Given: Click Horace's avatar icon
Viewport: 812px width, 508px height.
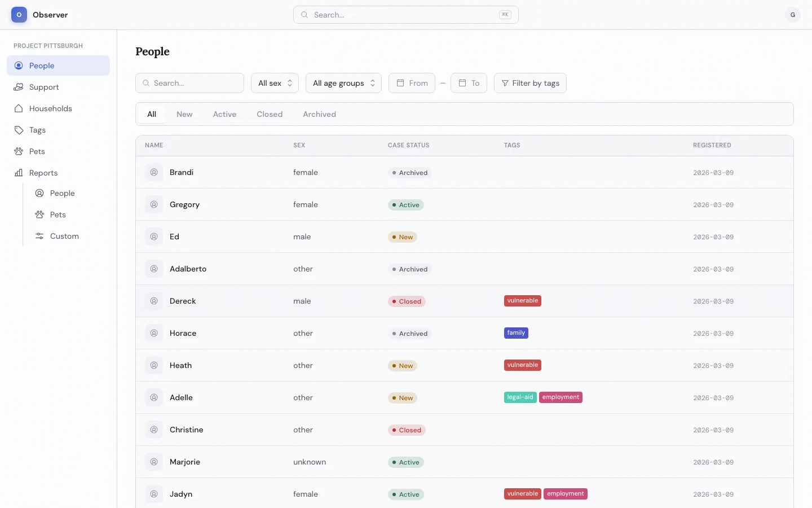Looking at the screenshot, I should click(154, 333).
